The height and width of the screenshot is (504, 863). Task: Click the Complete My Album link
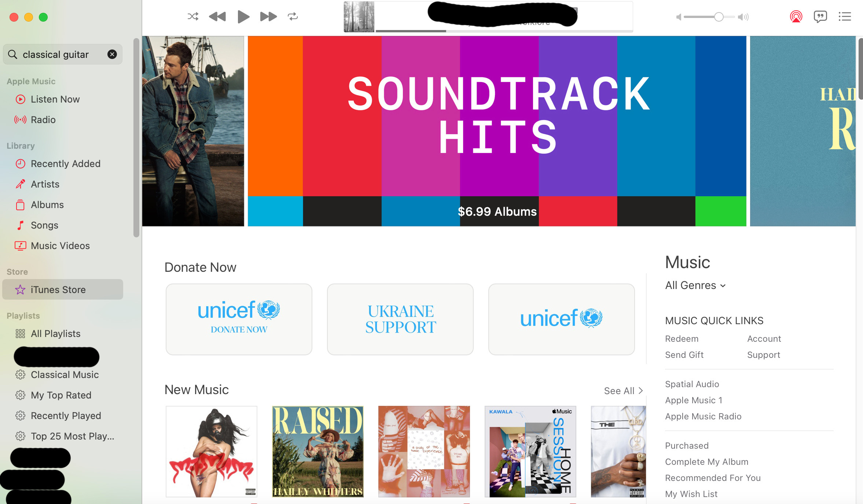tap(706, 462)
